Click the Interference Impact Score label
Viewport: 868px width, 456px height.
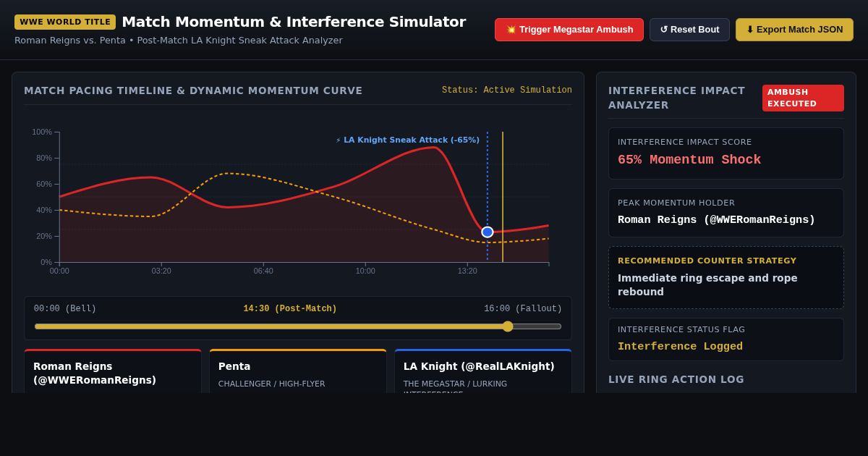pyautogui.click(x=685, y=143)
